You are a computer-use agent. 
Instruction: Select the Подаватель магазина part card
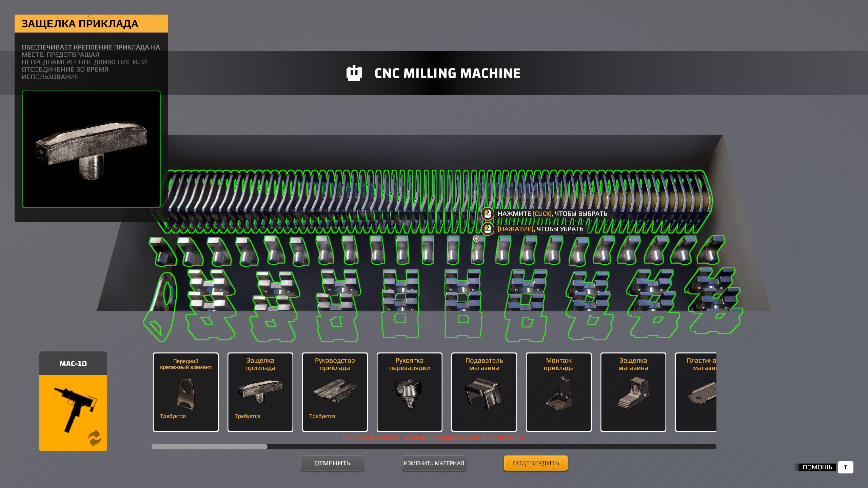(484, 392)
